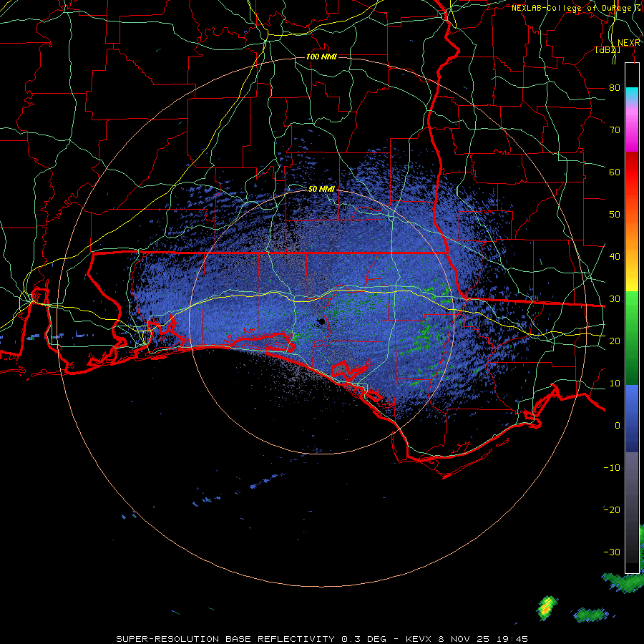Click the magenta segment of the color bar
Screen dimensions: 644x644
coord(632,137)
